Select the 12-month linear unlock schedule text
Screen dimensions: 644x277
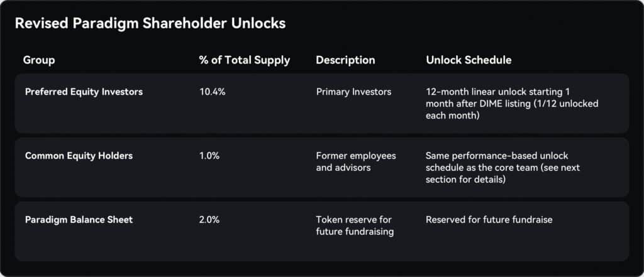click(512, 104)
